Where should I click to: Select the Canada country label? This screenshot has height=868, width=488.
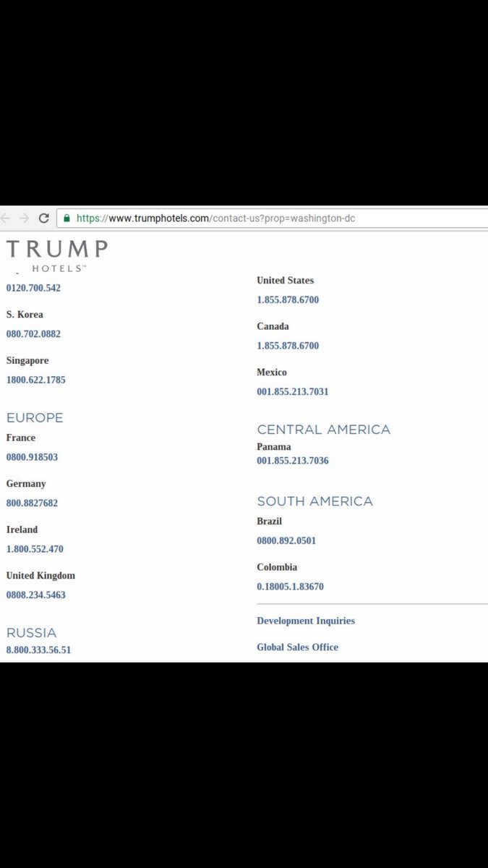(273, 326)
